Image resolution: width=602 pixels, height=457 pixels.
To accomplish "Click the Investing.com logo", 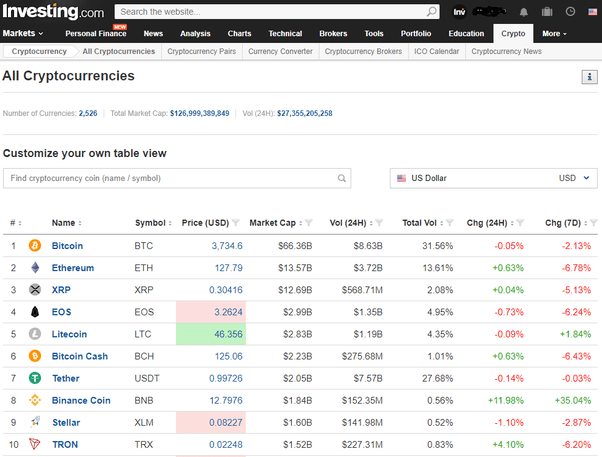I will tap(53, 12).
